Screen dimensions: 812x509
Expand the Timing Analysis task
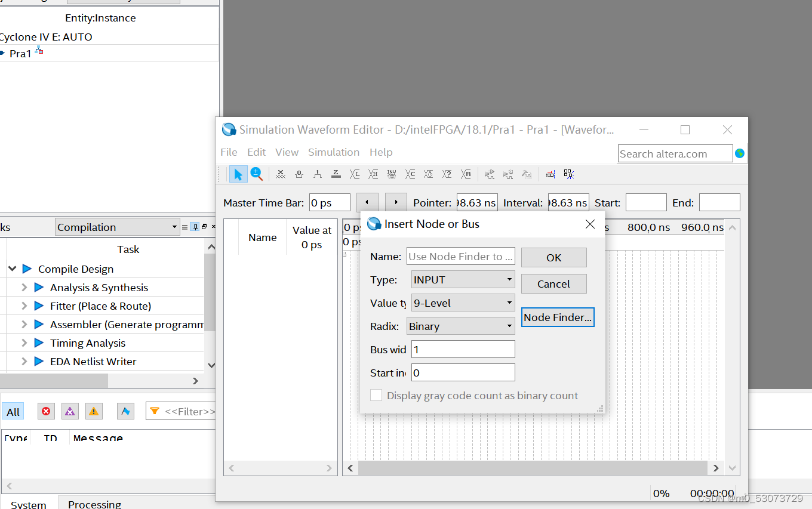(x=24, y=343)
